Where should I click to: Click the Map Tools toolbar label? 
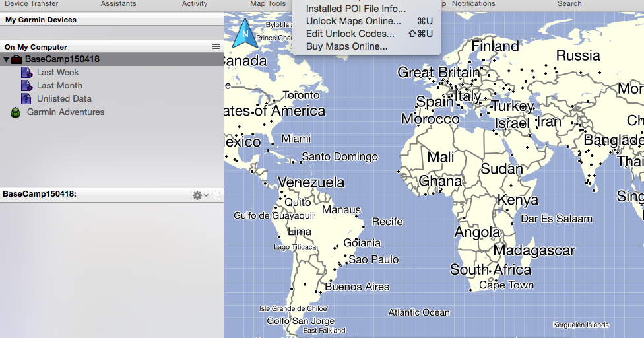[x=268, y=4]
